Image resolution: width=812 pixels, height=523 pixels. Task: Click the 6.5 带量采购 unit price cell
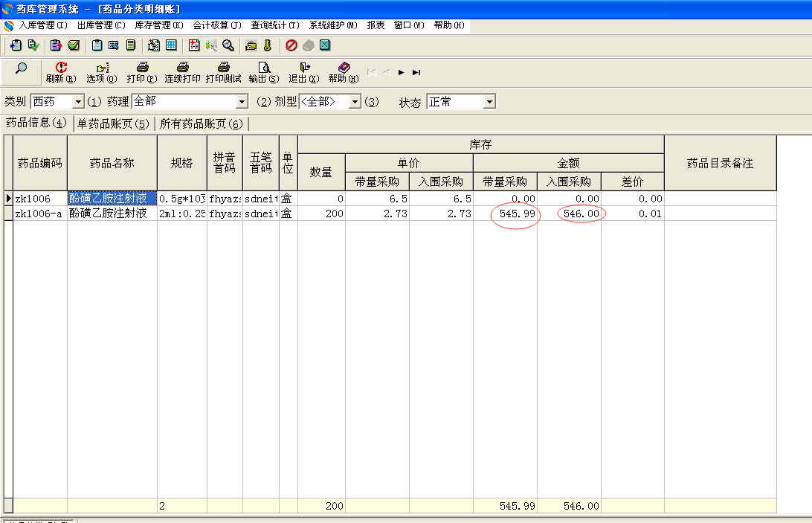pos(377,199)
